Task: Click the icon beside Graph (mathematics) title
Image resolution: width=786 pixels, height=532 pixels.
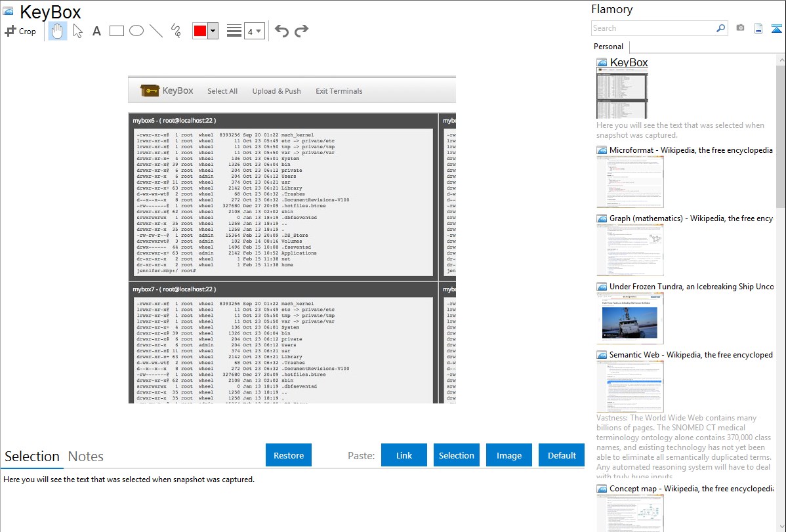Action: click(x=602, y=218)
